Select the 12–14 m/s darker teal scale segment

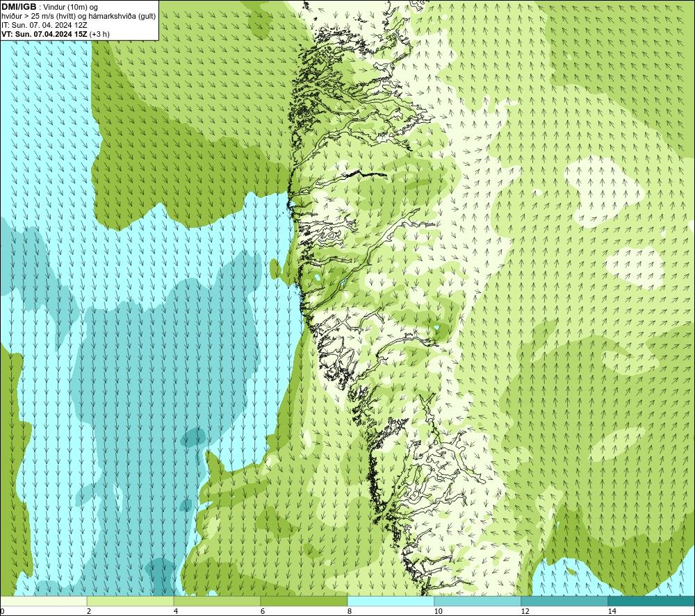click(564, 601)
